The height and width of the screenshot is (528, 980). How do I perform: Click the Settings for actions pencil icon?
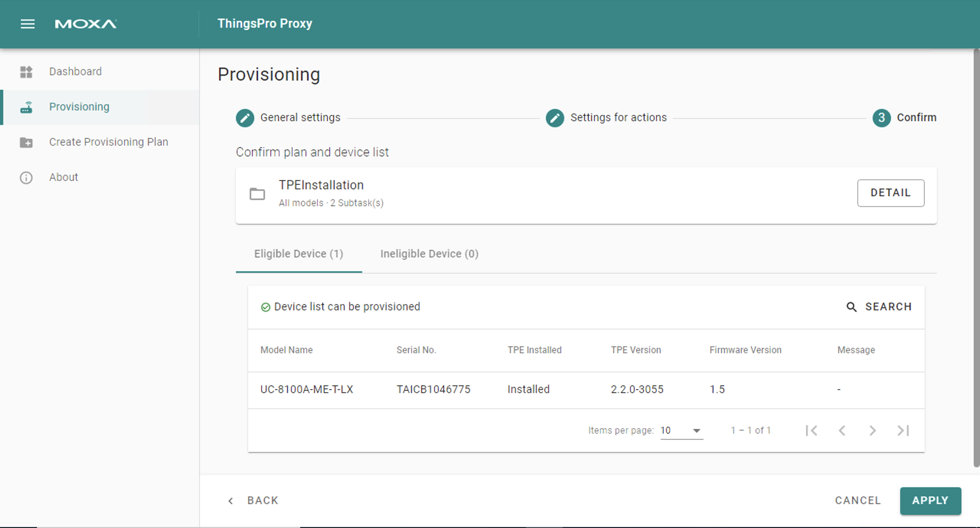click(x=555, y=118)
